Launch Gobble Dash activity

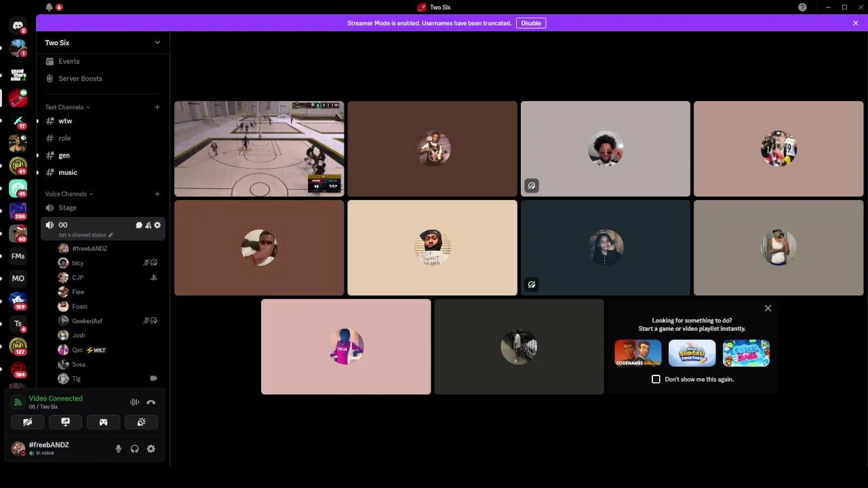click(746, 353)
